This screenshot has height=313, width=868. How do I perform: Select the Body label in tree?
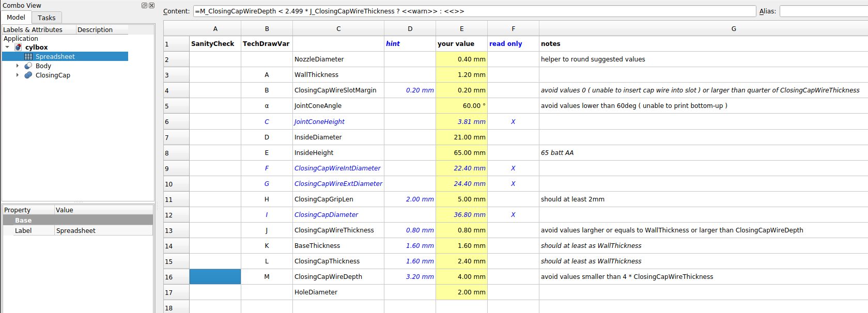(x=43, y=66)
